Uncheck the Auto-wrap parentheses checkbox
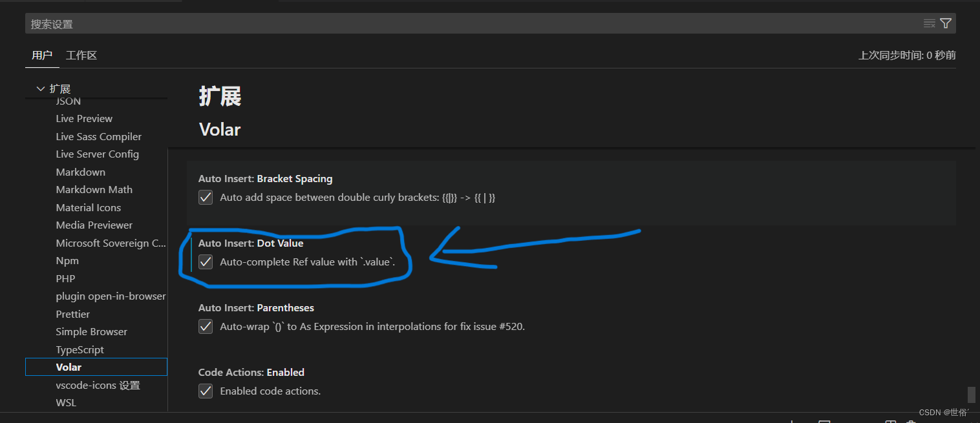The height and width of the screenshot is (423, 980). (205, 327)
